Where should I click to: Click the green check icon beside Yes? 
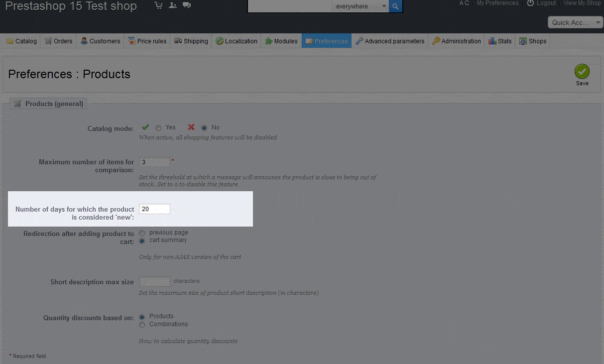coord(145,127)
